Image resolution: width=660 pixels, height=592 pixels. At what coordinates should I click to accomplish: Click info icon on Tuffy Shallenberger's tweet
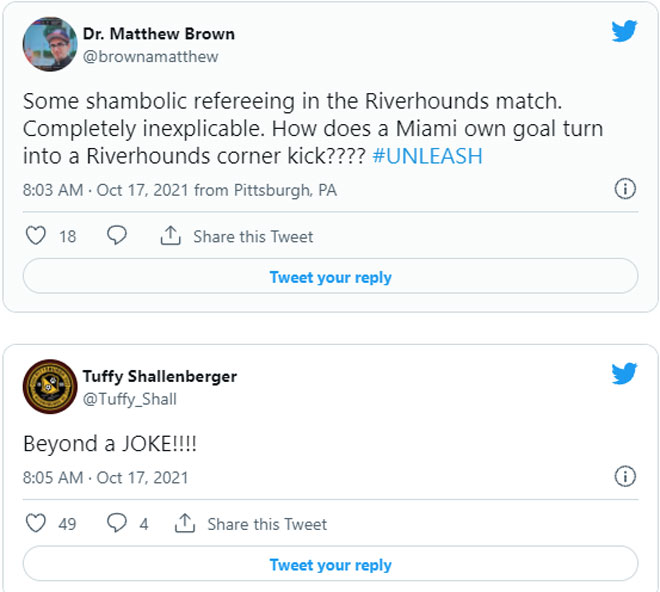click(625, 476)
